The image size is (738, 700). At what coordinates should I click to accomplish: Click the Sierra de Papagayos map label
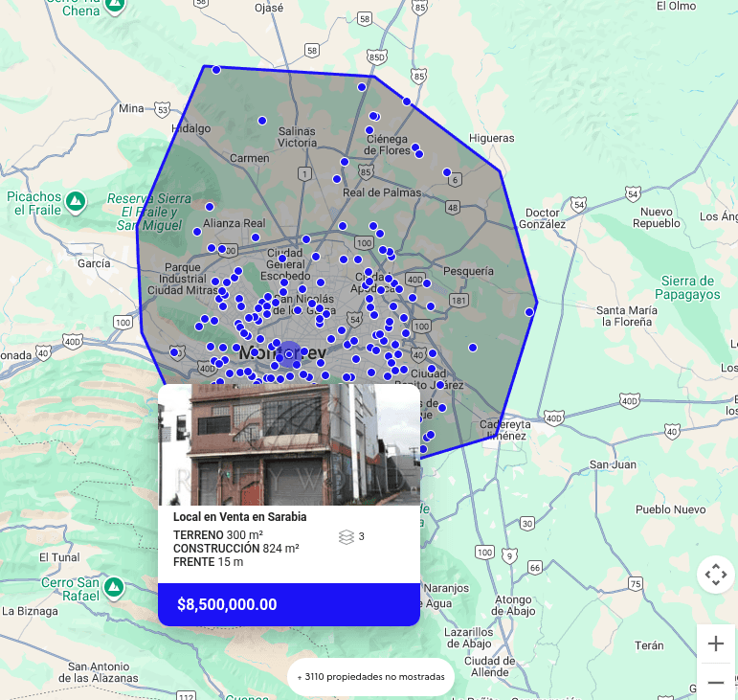tap(688, 288)
